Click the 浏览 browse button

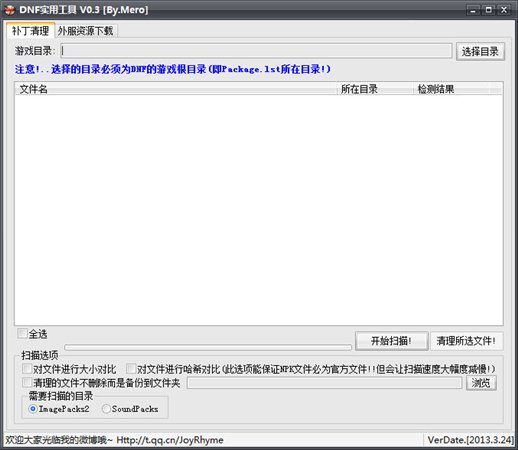[481, 383]
